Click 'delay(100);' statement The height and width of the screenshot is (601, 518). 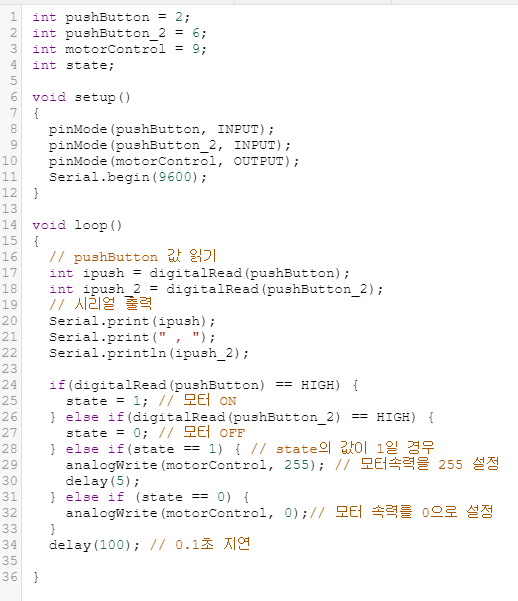coord(94,545)
